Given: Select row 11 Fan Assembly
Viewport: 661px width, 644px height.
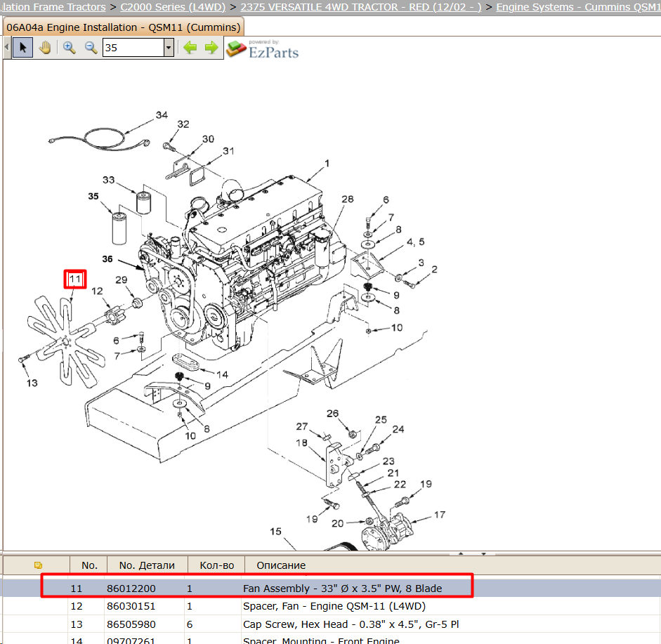Looking at the screenshot, I should (330, 588).
